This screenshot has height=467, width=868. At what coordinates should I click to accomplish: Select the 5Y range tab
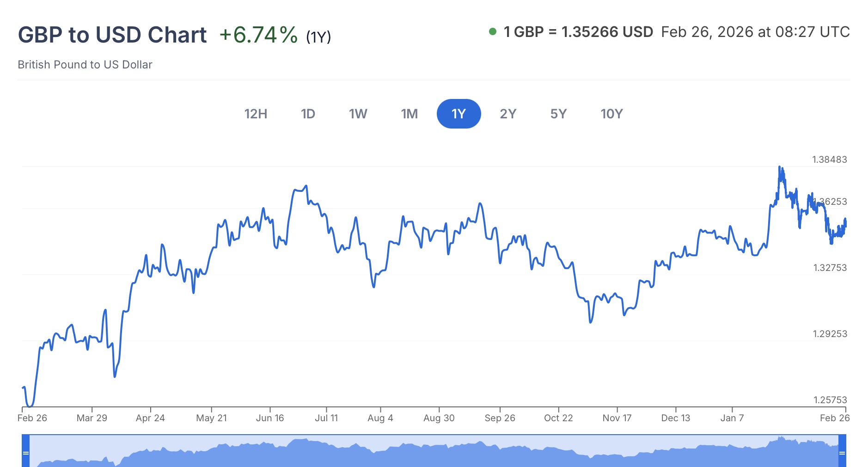click(x=558, y=114)
